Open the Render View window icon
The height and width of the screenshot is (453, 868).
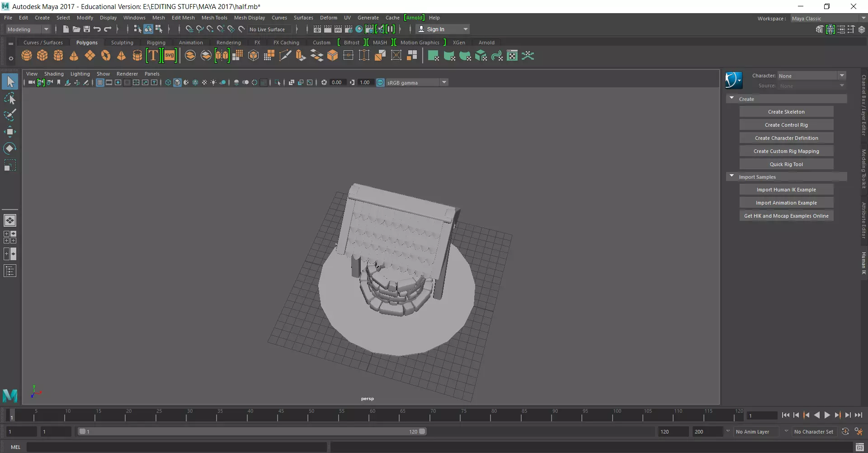(x=317, y=29)
